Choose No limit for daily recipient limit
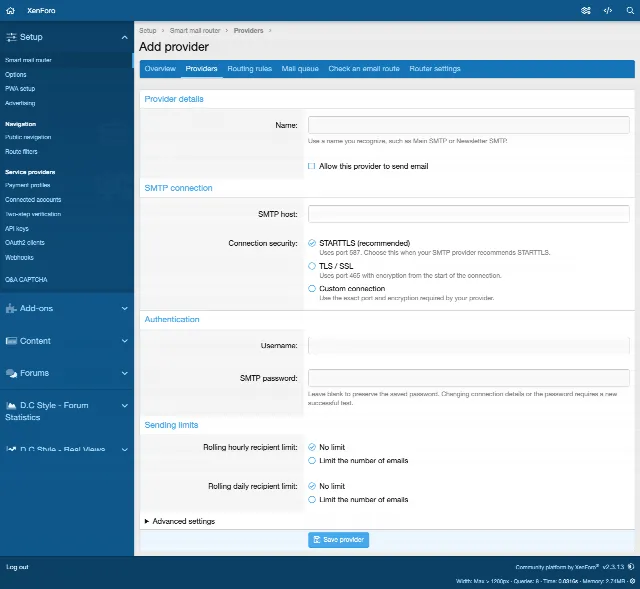Image resolution: width=640 pixels, height=589 pixels. point(312,486)
